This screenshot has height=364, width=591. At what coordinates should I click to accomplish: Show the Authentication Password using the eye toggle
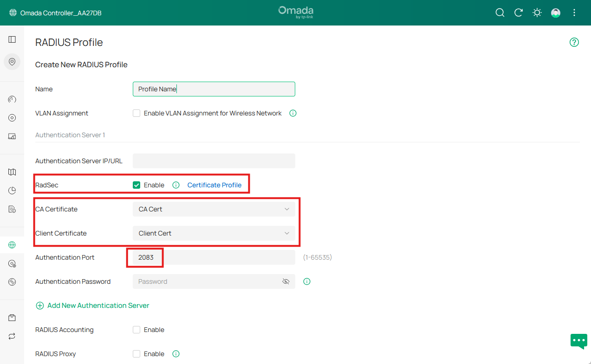[x=286, y=281]
